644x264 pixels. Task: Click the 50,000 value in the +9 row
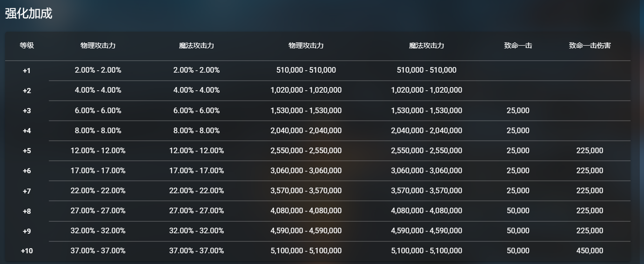click(518, 231)
